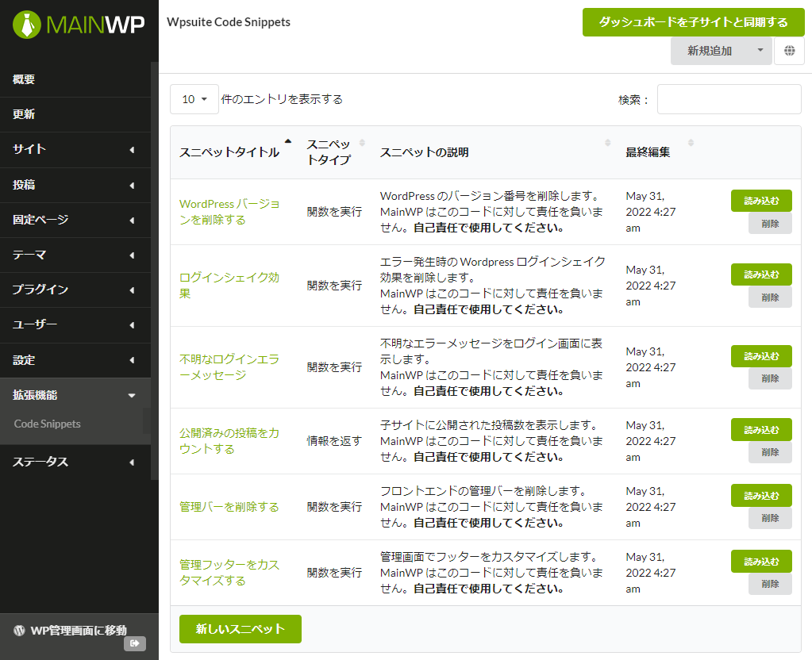The image size is (812, 660).
Task: Open 管理フッターをカスタマイズする snippet title
Action: tap(229, 573)
